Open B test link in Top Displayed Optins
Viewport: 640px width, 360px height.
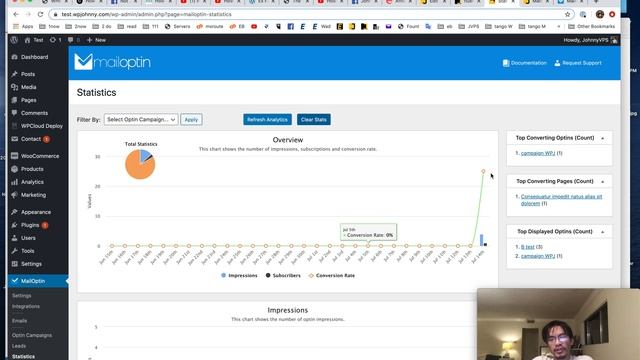(527, 247)
